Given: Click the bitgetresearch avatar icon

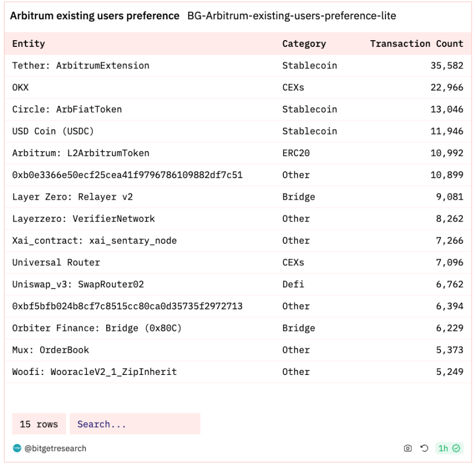Looking at the screenshot, I should click(x=17, y=448).
